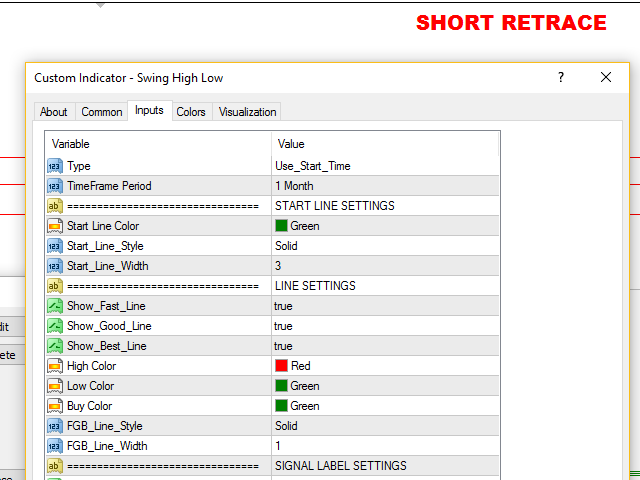This screenshot has height=480, width=640.
Task: Open the Visualization tab
Action: tap(247, 112)
